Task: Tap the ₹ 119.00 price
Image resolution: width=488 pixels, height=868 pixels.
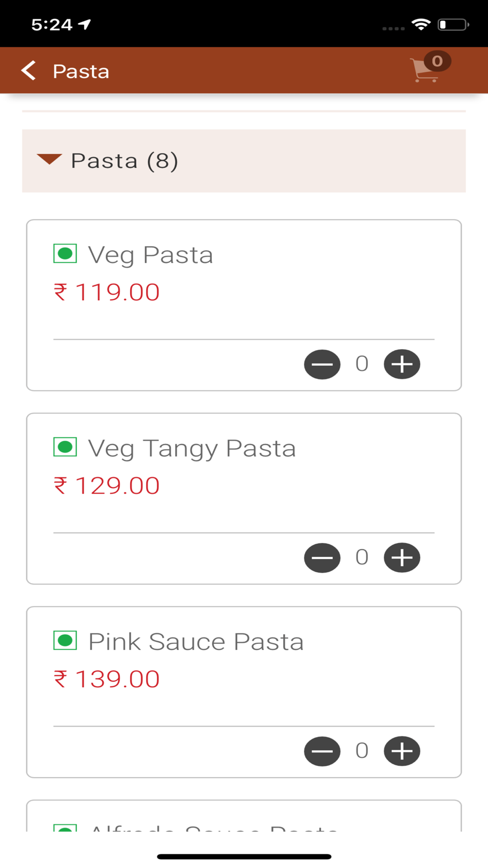Action: (107, 292)
